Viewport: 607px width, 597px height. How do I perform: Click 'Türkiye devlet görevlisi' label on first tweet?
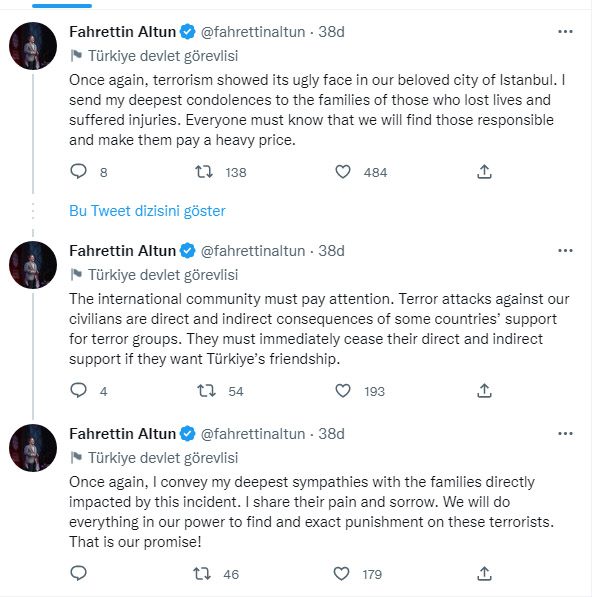point(162,55)
